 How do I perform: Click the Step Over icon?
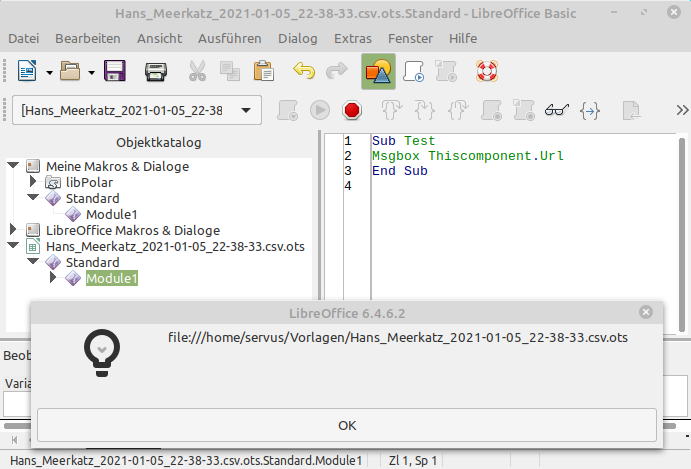pos(392,110)
